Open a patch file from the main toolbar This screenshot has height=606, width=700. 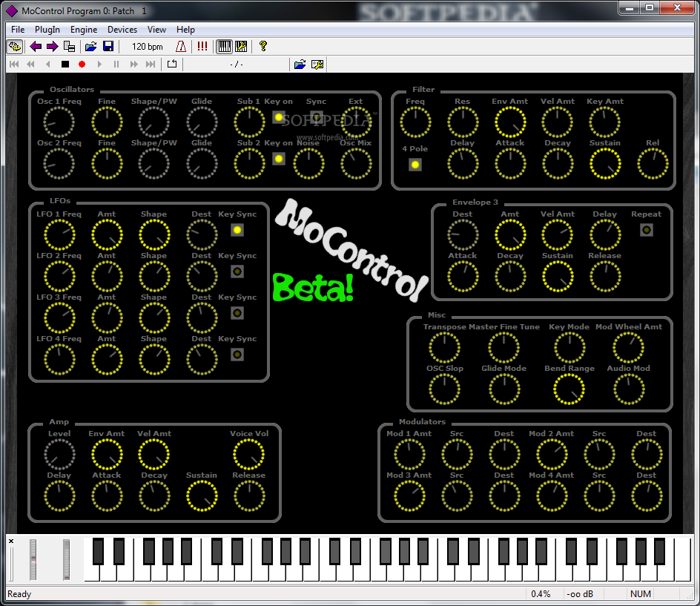[x=90, y=47]
